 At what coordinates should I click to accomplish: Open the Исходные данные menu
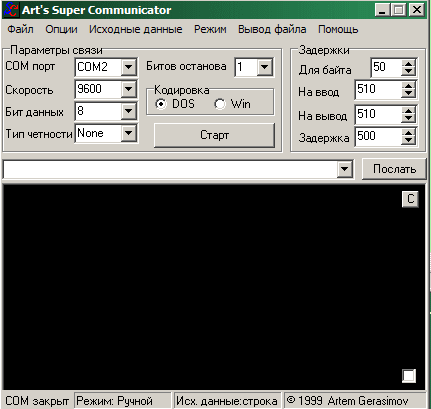(x=135, y=29)
